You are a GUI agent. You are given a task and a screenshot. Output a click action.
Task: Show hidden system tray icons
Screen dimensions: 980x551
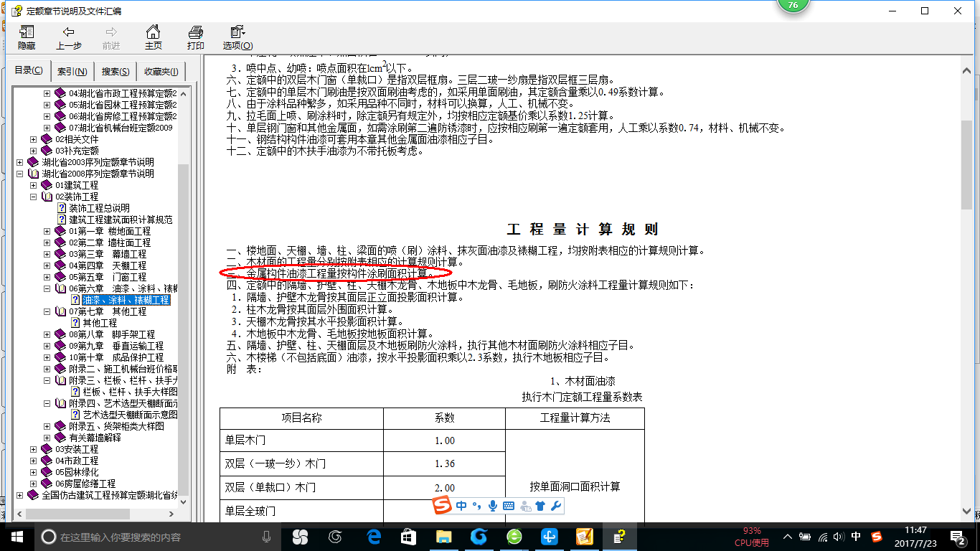pos(788,537)
